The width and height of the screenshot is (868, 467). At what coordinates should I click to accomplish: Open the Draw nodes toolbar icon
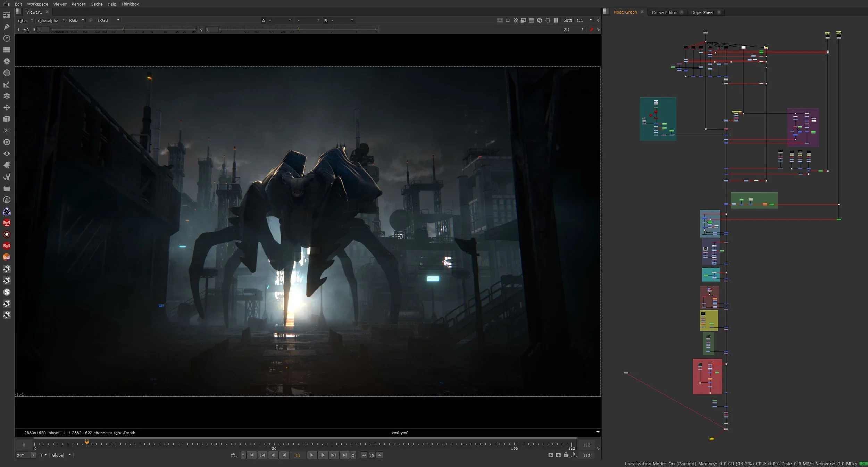[7, 27]
